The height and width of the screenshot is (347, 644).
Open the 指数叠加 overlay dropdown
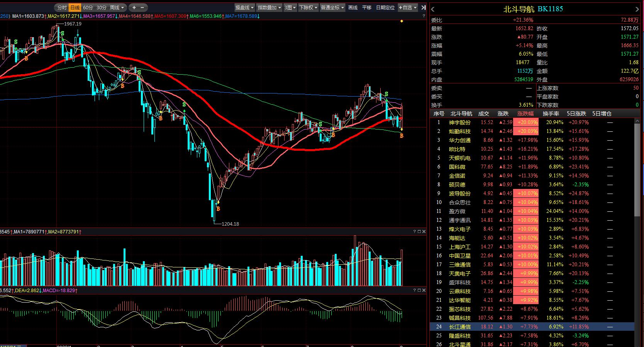click(269, 7)
